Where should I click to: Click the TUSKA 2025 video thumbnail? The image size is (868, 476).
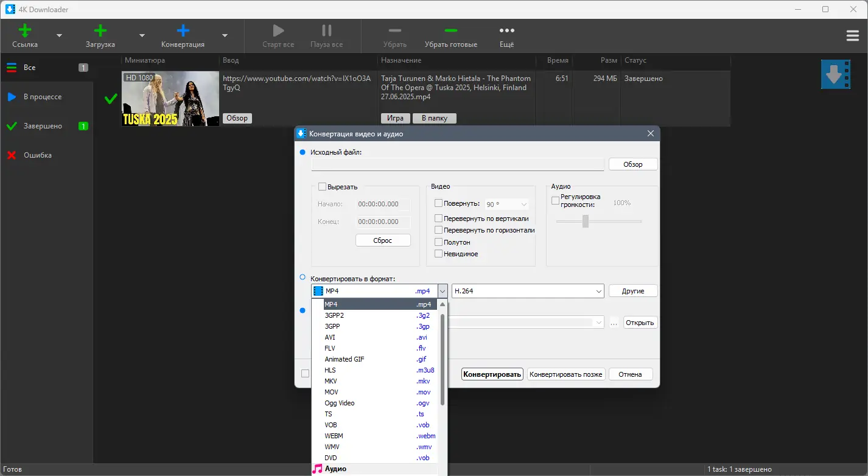170,99
